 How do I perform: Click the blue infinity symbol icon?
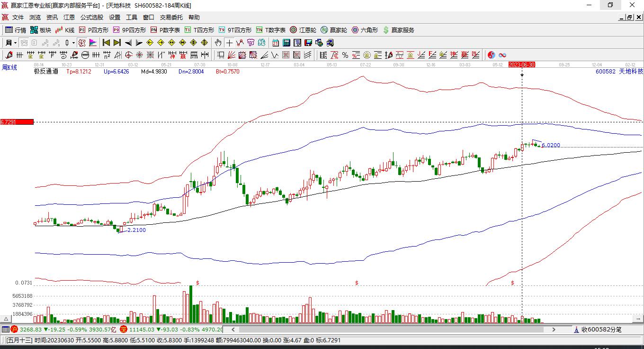point(502,55)
